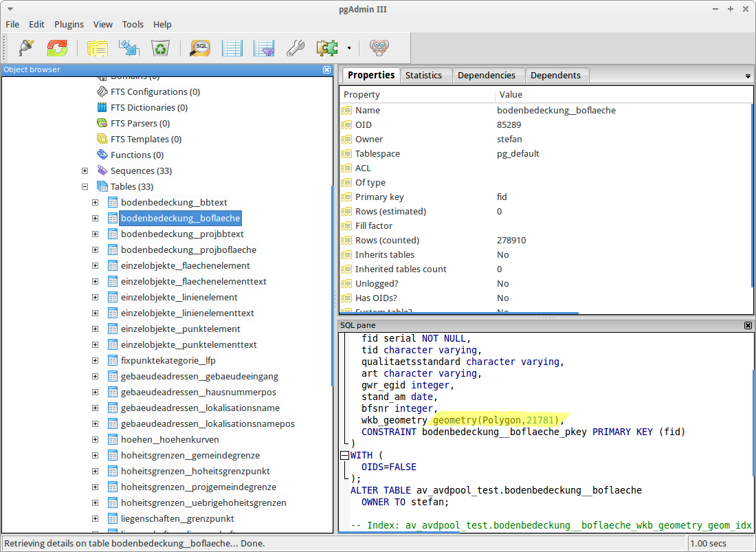Click the View data grid icon

pos(232,47)
